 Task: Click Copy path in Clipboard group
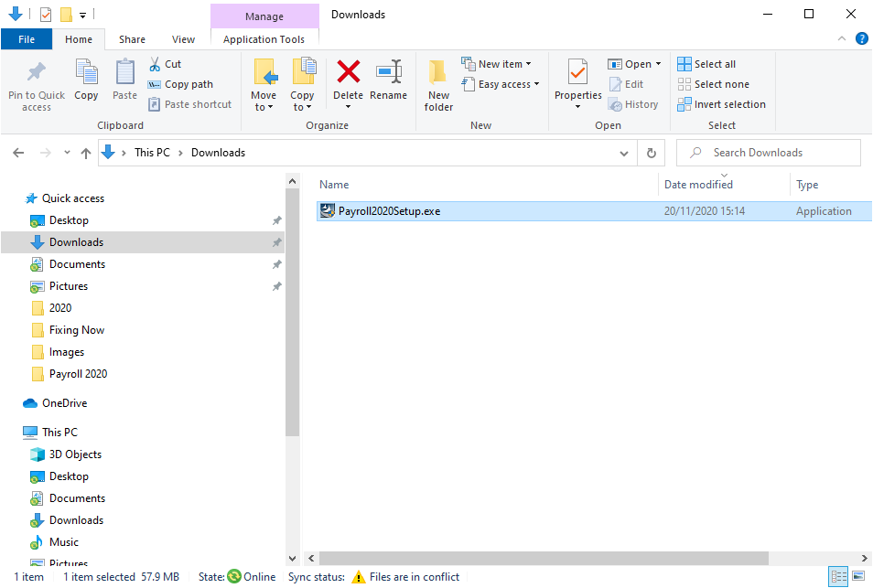(x=180, y=84)
